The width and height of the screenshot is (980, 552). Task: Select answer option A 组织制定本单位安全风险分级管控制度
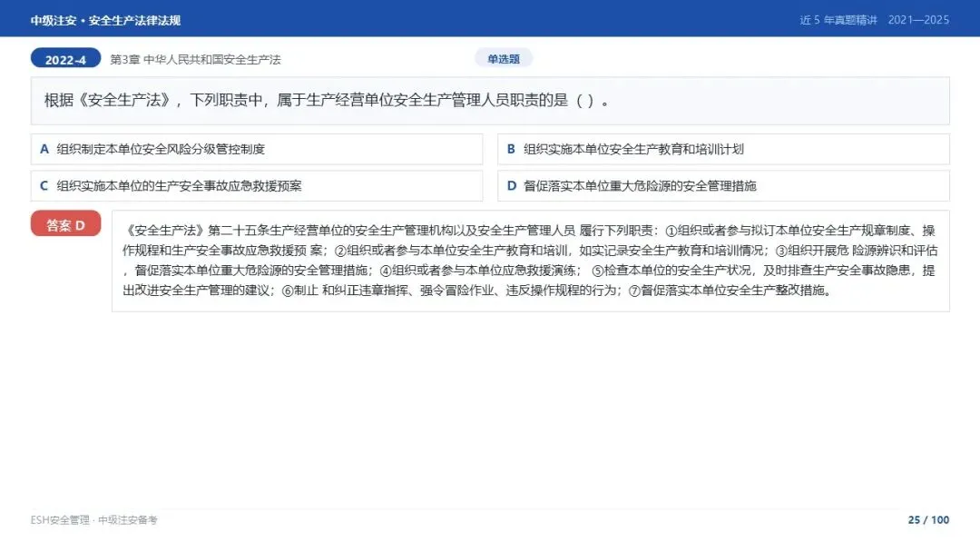[x=257, y=150]
